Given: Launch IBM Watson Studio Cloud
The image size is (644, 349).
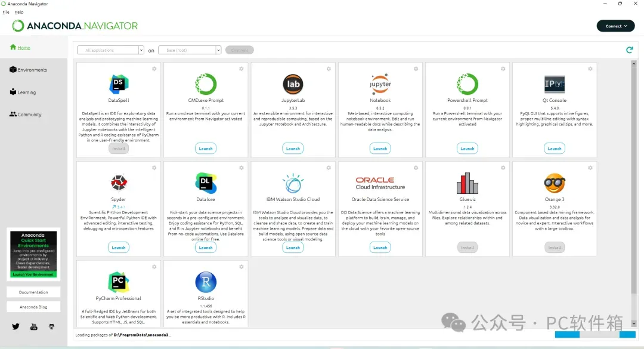Looking at the screenshot, I should pyautogui.click(x=293, y=248).
